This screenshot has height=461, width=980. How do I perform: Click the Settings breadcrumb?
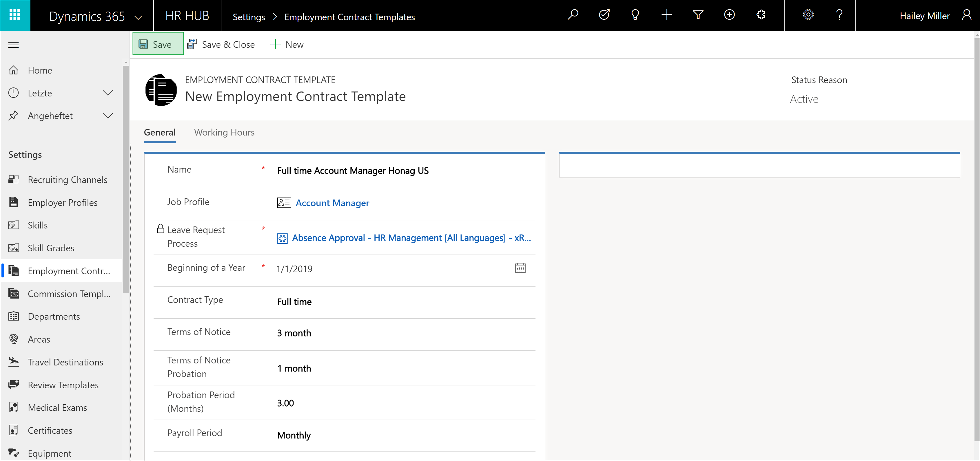[x=249, y=17]
